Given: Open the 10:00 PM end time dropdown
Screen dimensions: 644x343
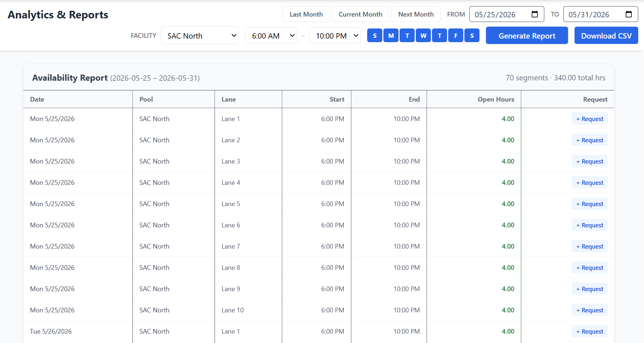Looking at the screenshot, I should [335, 36].
